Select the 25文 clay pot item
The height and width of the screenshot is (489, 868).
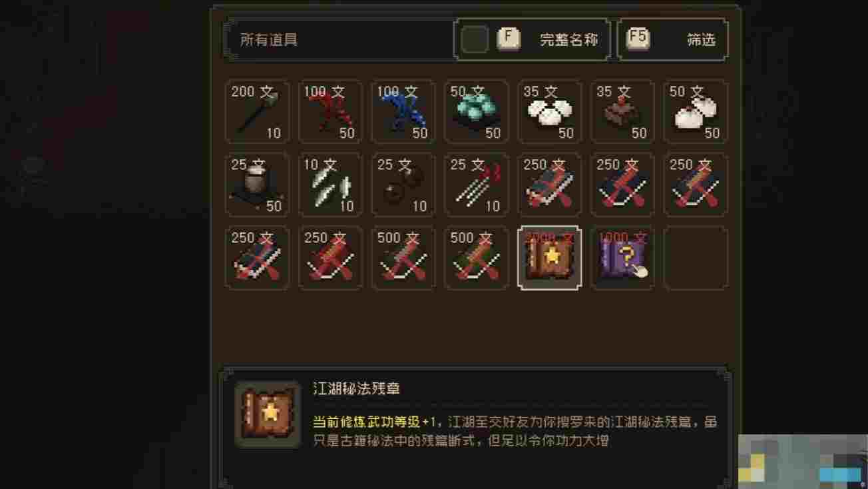[258, 185]
